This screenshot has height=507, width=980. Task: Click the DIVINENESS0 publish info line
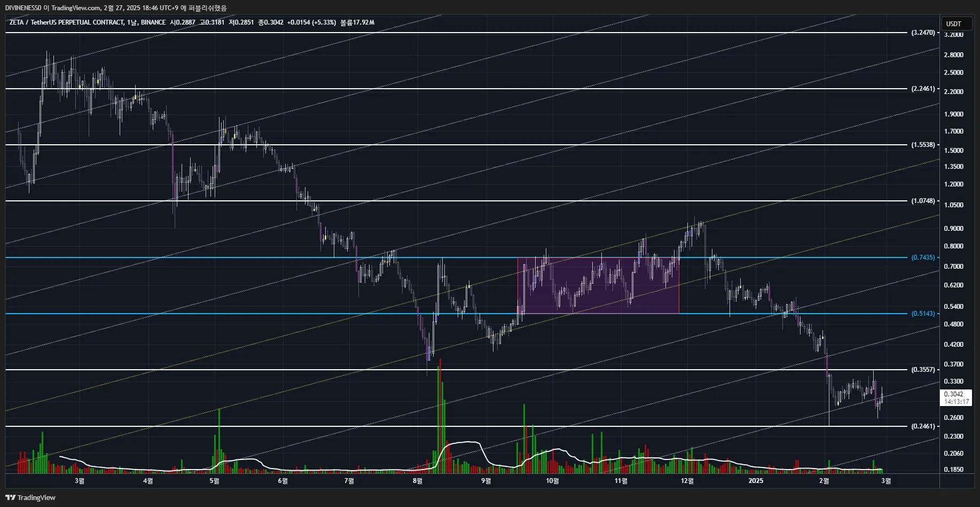(116, 8)
